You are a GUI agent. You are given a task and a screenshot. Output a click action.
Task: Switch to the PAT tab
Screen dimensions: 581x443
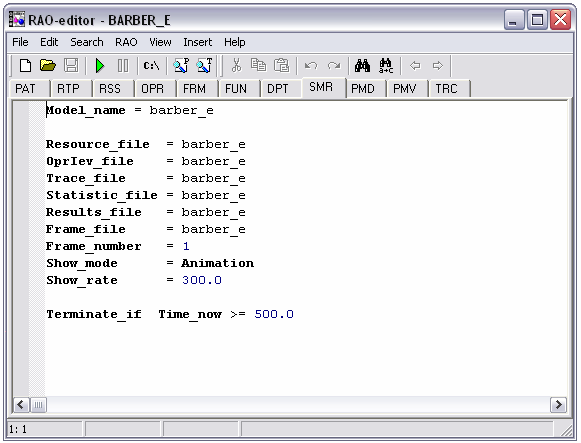click(x=30, y=89)
